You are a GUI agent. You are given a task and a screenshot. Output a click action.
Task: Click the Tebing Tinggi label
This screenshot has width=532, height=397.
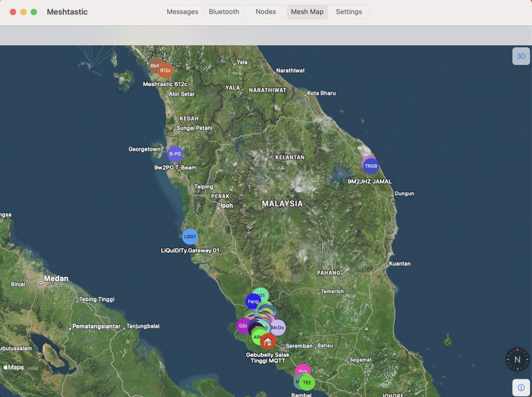click(x=97, y=299)
